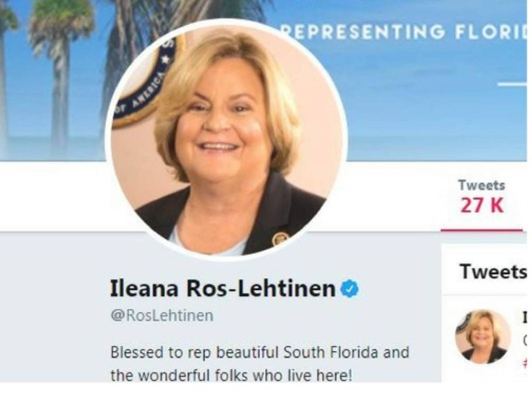Click the white line under the banner text
Screen dimensions: 532x399
click(512, 84)
